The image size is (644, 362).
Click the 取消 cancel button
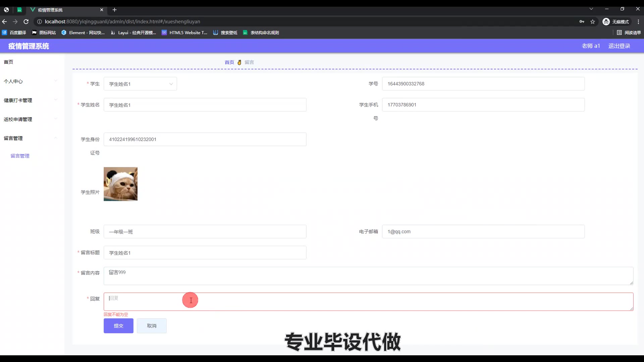point(152,326)
